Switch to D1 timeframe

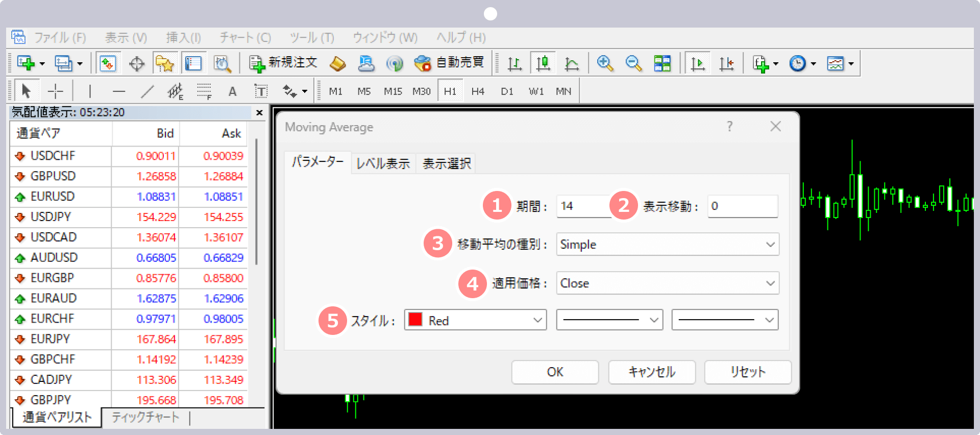coord(507,91)
